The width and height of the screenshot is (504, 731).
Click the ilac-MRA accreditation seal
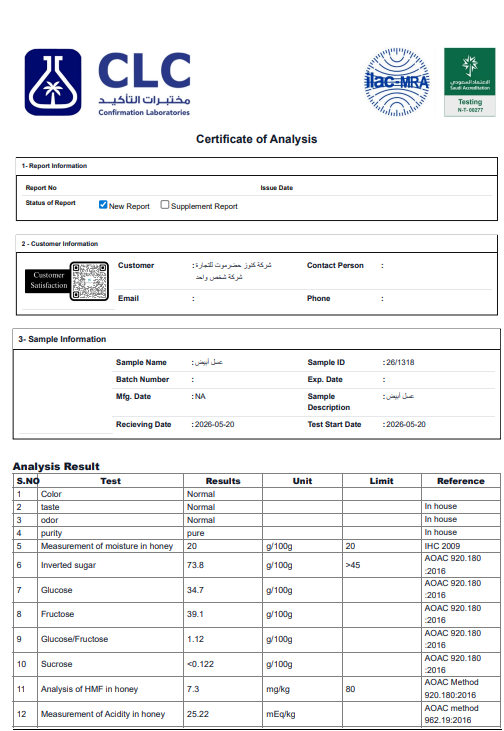coord(397,82)
